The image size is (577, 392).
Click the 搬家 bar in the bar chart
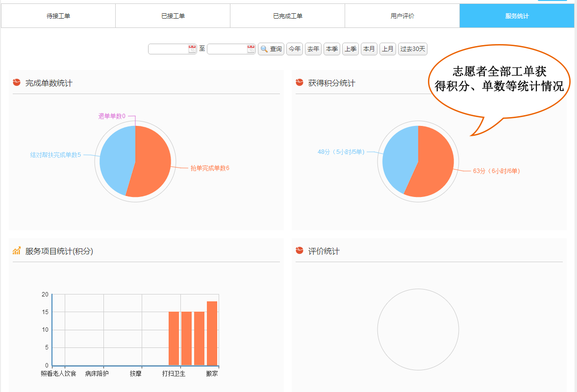pyautogui.click(x=212, y=333)
